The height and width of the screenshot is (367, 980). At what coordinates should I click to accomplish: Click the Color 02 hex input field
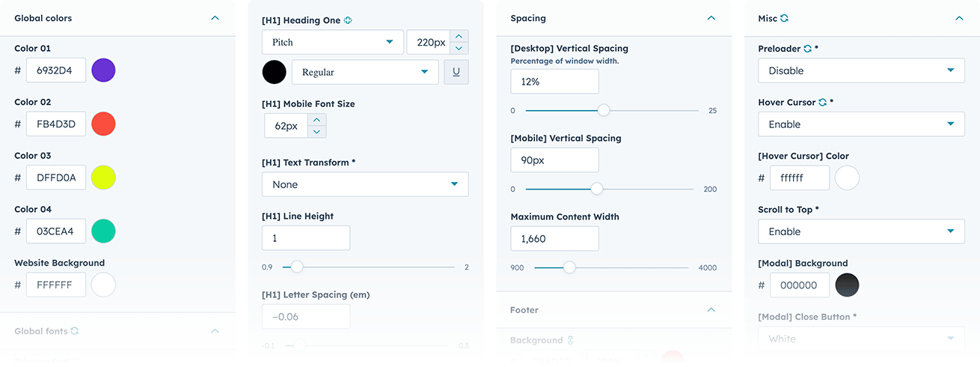click(56, 124)
